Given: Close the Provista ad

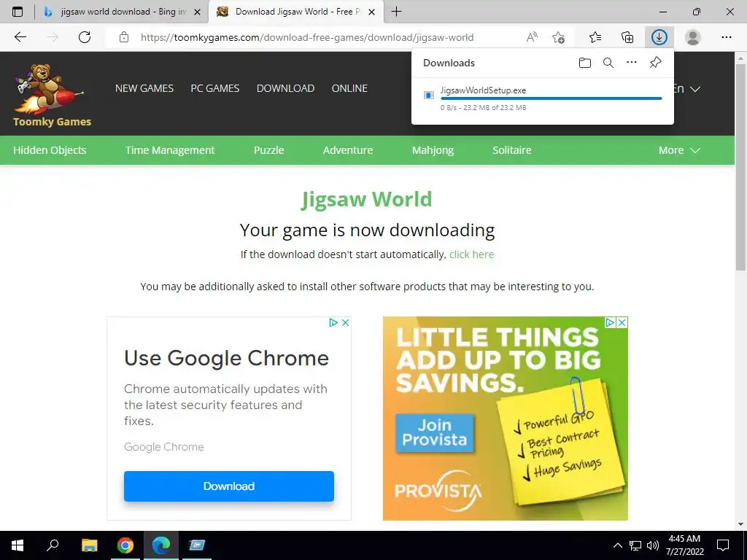Looking at the screenshot, I should tap(622, 322).
